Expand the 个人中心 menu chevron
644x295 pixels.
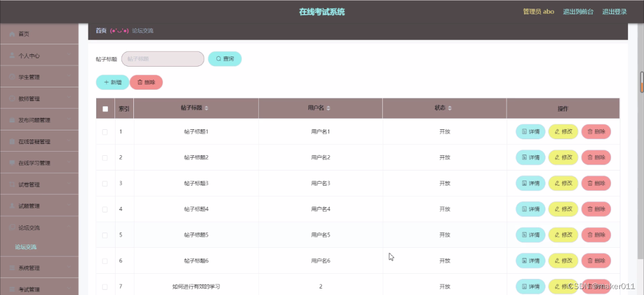[69, 55]
